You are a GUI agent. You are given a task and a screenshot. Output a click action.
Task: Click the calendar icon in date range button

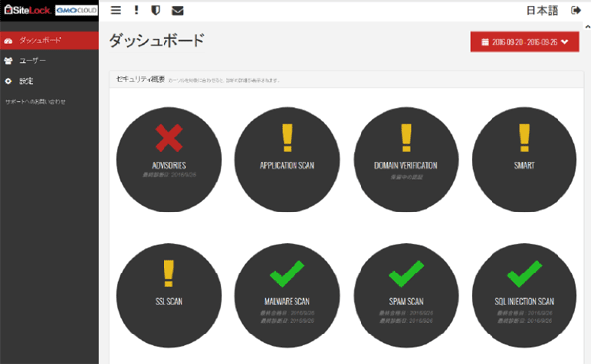(485, 42)
